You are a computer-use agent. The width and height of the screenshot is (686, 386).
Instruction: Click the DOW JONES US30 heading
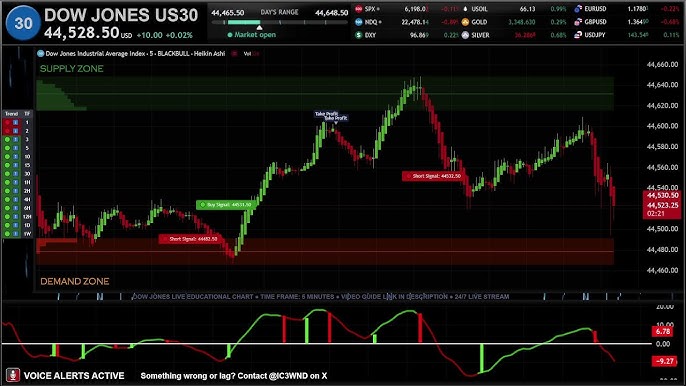tap(121, 15)
